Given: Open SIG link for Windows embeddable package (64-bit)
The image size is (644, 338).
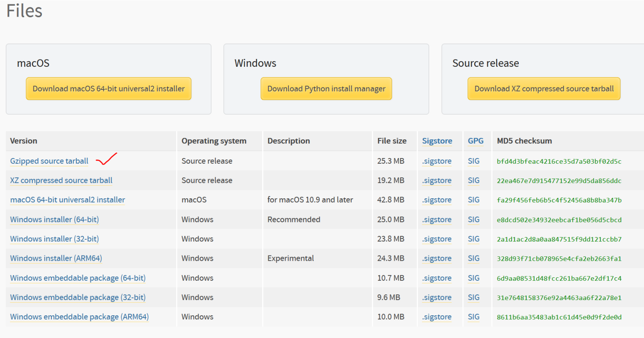Looking at the screenshot, I should [x=474, y=278].
